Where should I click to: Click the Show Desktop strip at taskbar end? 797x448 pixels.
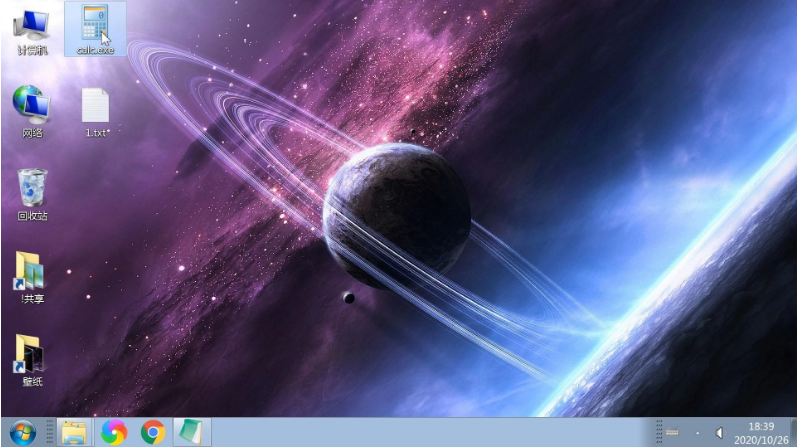[x=793, y=432]
